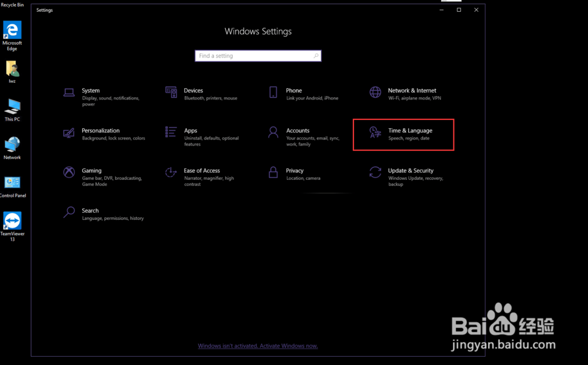Click the Find a setting search field

click(258, 56)
